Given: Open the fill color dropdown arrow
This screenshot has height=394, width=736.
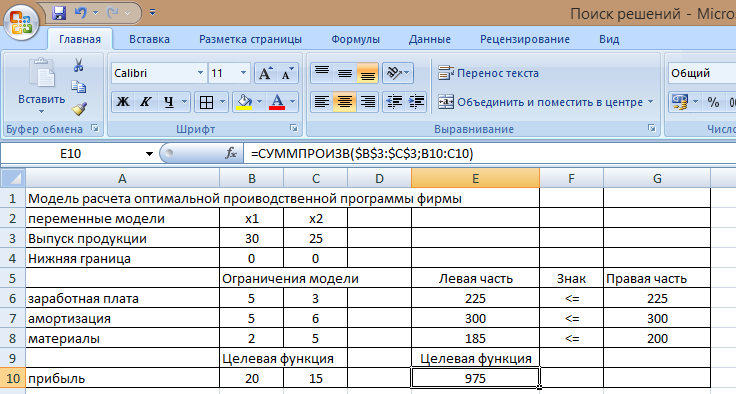Looking at the screenshot, I should (260, 102).
